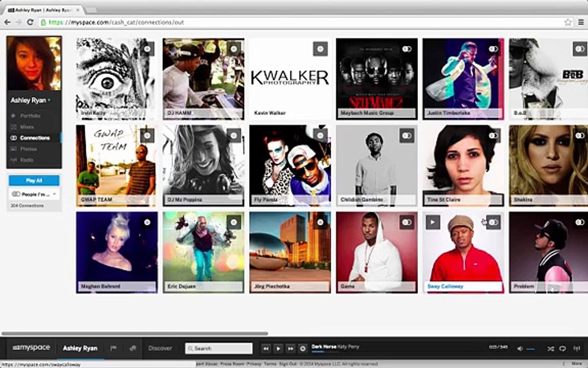Toggle repeat in the music player
Viewport: 588px width, 368px height.
(x=562, y=349)
